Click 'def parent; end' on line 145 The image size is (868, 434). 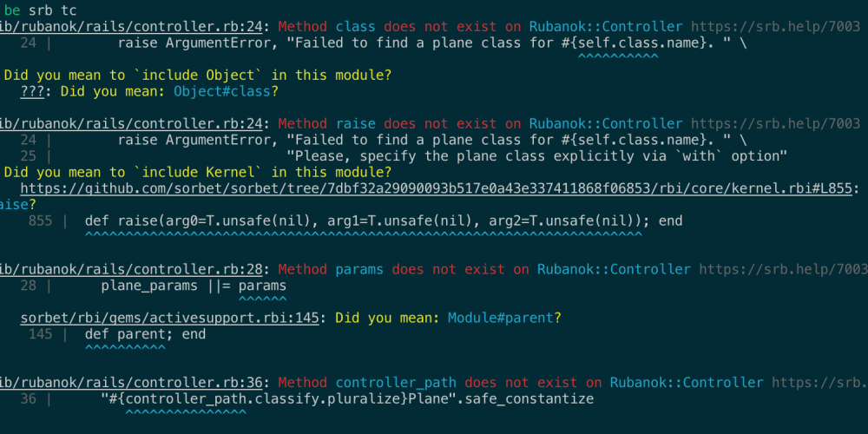[145, 334]
